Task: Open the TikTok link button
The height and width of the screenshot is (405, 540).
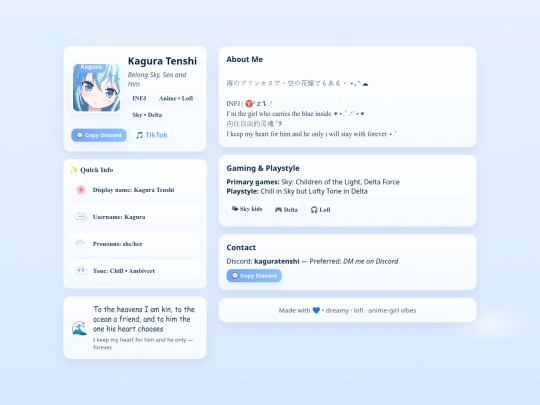Action: point(152,135)
